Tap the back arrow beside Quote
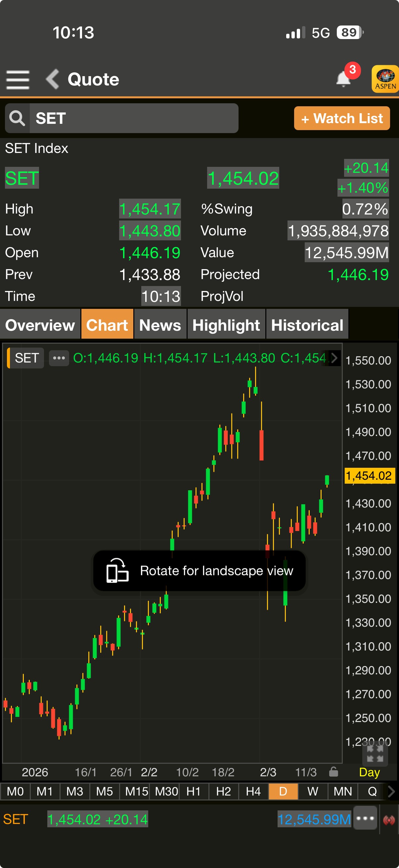The image size is (399, 868). [x=53, y=79]
